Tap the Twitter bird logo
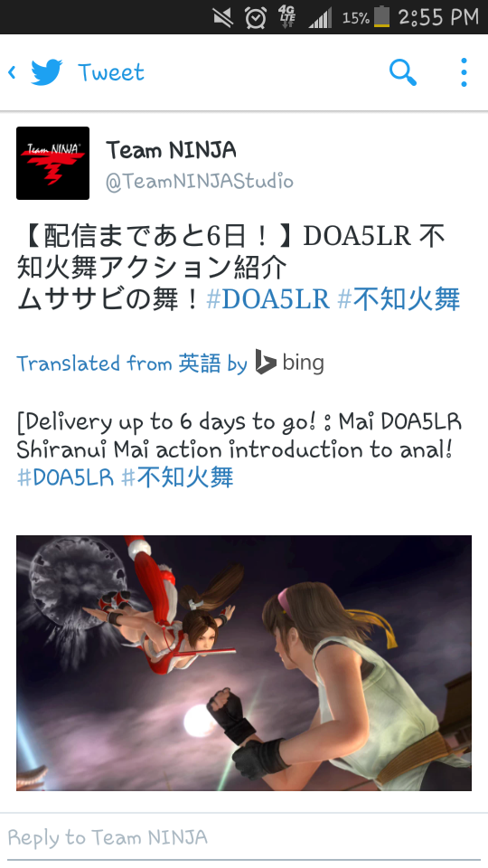Screen dimensions: 488x868 tap(46, 72)
